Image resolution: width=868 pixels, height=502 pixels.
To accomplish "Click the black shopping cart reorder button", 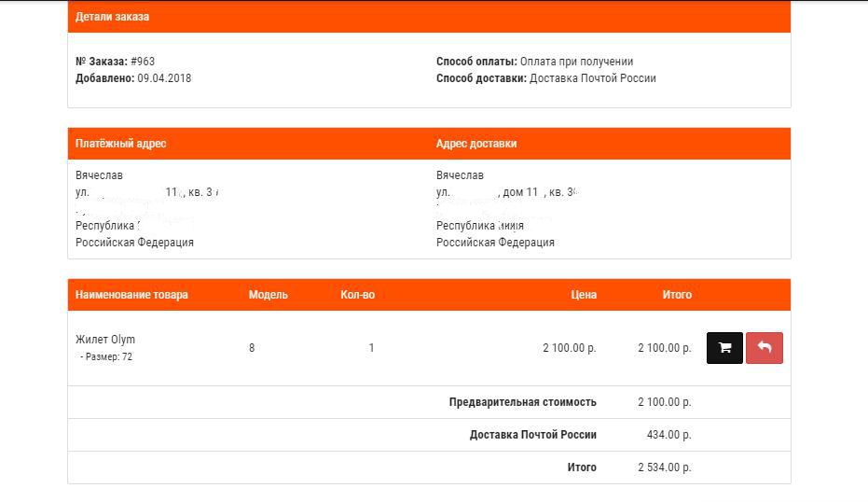I will 724,348.
